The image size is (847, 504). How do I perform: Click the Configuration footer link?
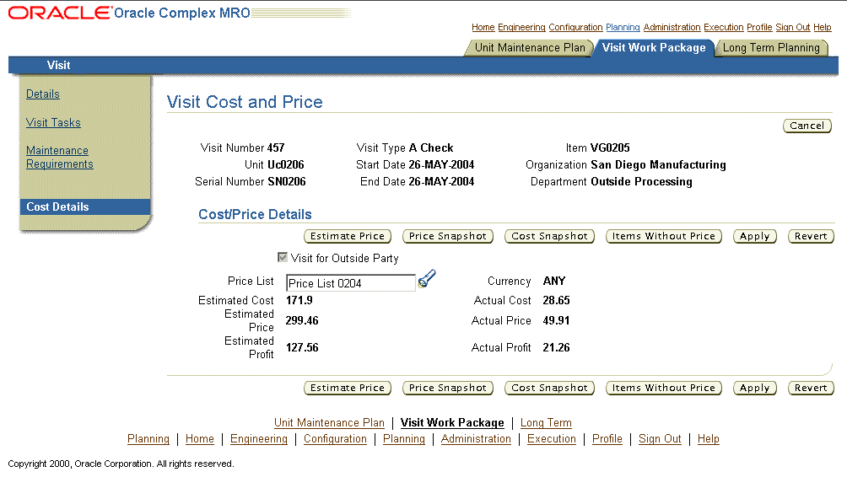(x=335, y=439)
